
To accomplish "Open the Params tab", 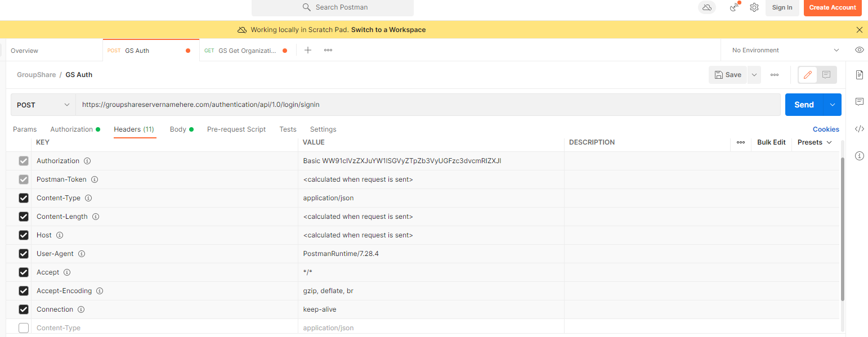I will 25,129.
